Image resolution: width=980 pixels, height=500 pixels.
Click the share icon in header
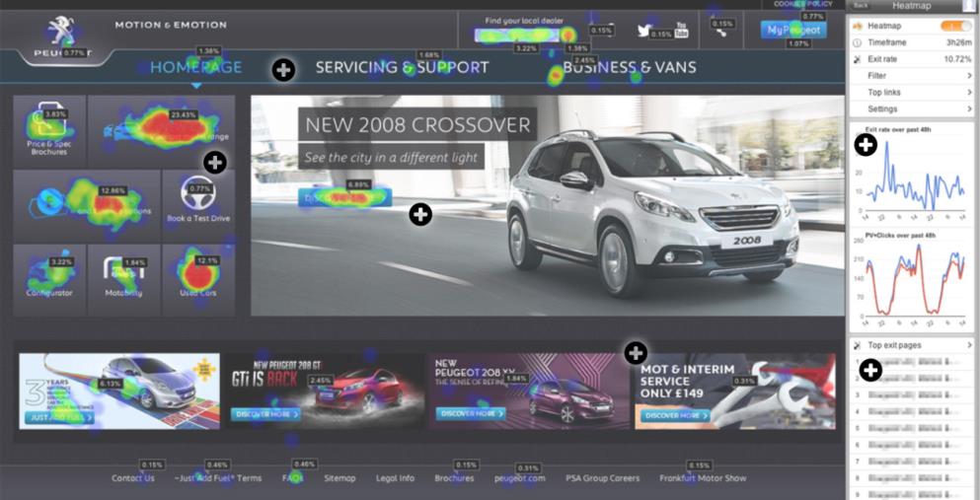(x=721, y=30)
